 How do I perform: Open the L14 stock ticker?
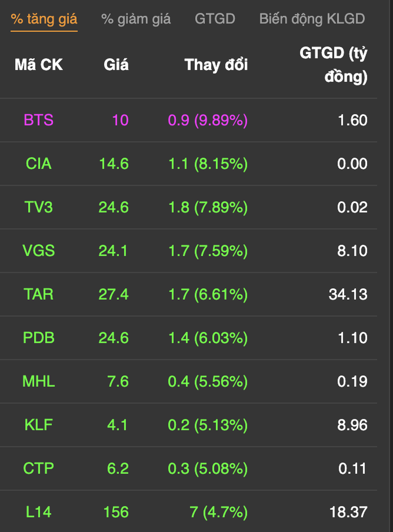(38, 512)
